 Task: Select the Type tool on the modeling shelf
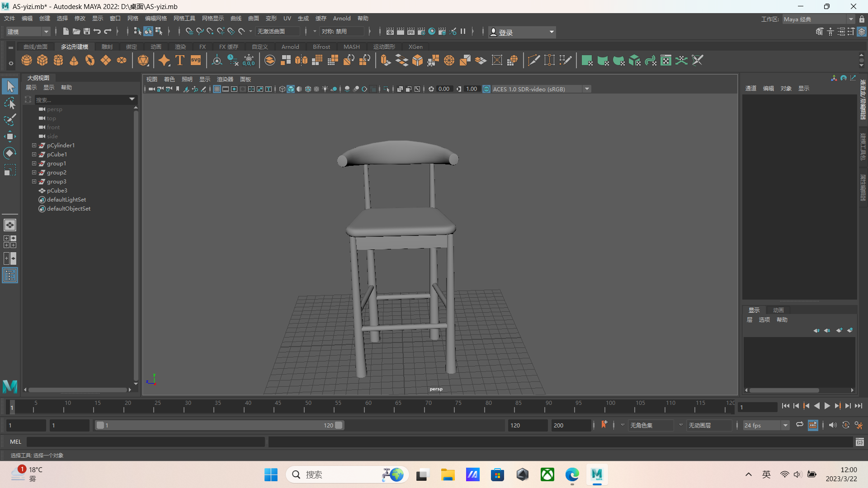179,60
